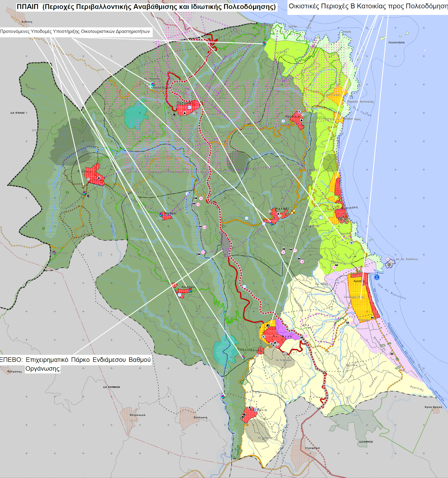Click the Λευκονήσια island label
The height and width of the screenshot is (478, 448).
click(x=396, y=42)
